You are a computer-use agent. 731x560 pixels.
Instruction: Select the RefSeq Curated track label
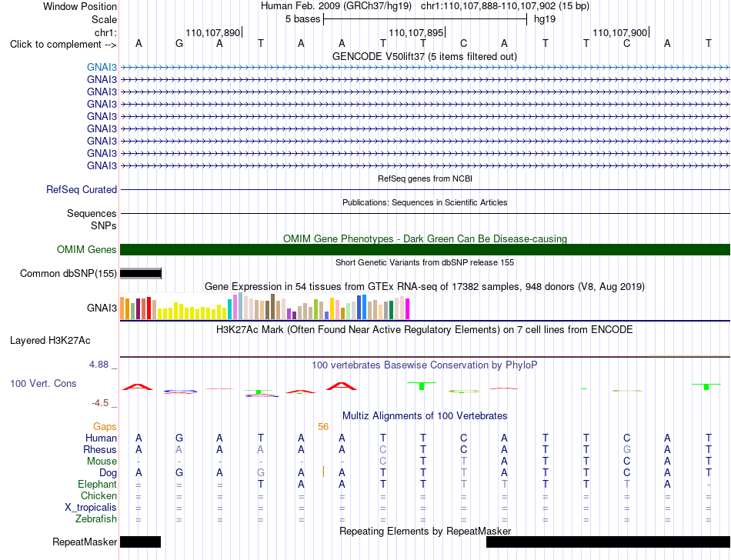point(82,190)
